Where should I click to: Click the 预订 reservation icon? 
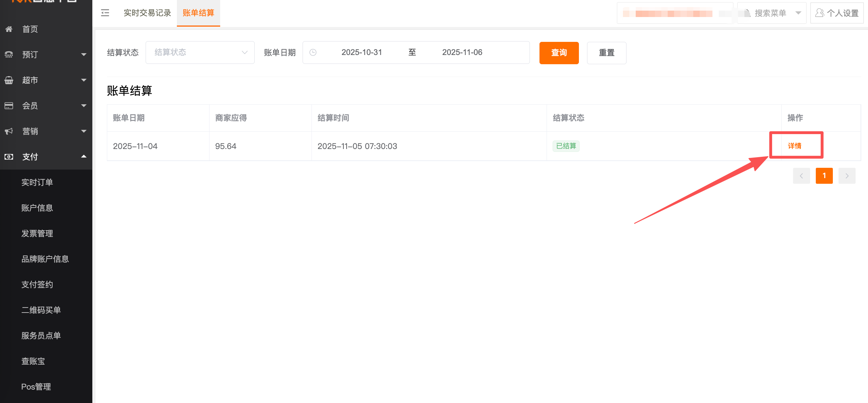pos(9,55)
